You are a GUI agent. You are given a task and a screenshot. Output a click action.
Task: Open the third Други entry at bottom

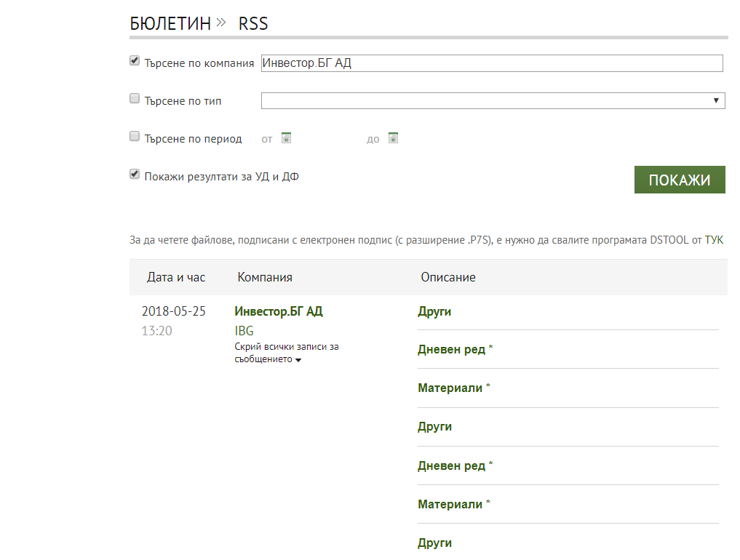pos(434,543)
